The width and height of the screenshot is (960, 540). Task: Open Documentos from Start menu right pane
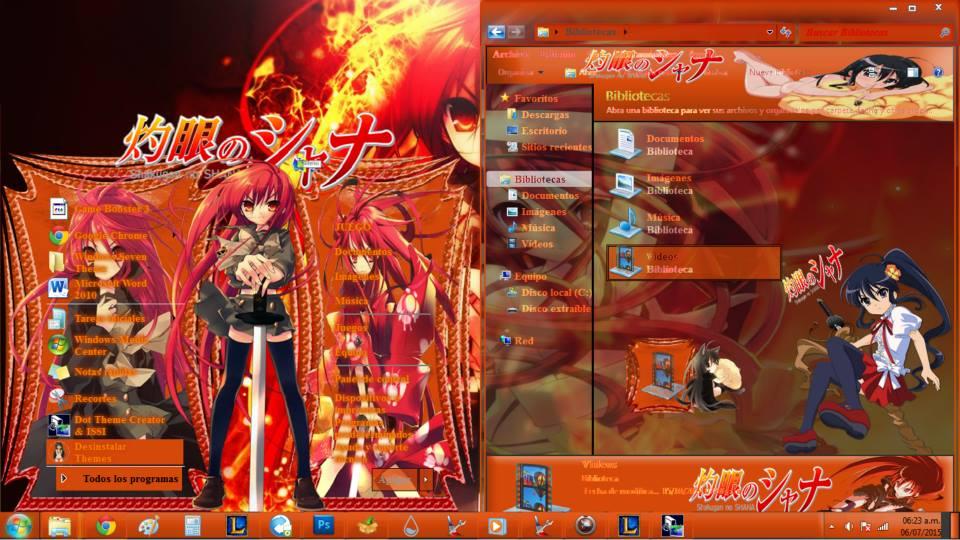pyautogui.click(x=362, y=252)
